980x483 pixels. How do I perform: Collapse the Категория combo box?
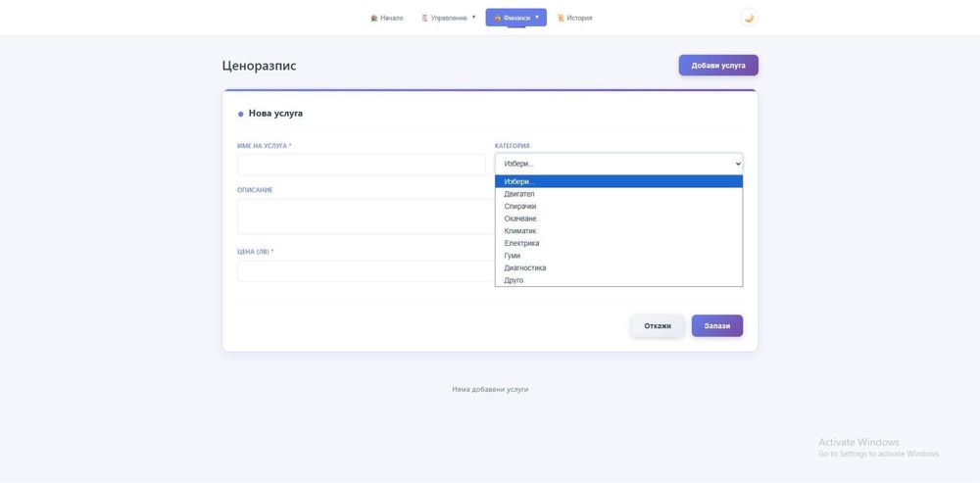618,164
